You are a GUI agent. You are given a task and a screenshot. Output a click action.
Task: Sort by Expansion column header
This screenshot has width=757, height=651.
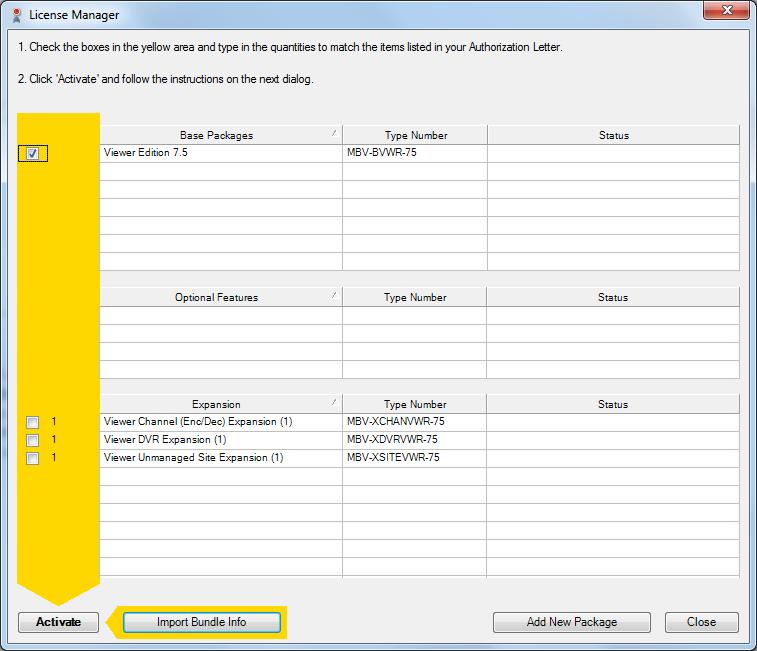[221, 404]
